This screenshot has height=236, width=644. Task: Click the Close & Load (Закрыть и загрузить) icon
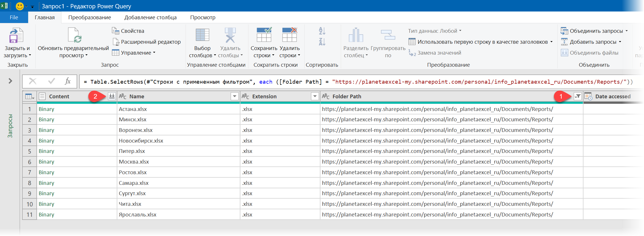(16, 36)
